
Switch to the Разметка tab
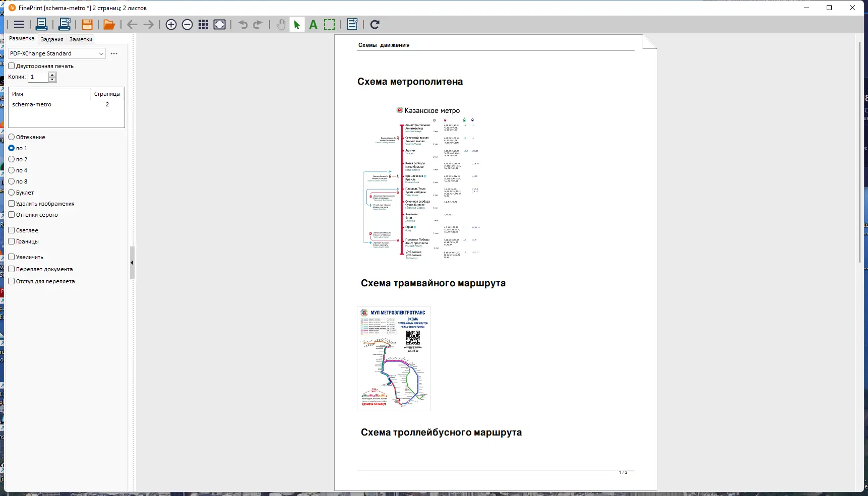tap(22, 39)
